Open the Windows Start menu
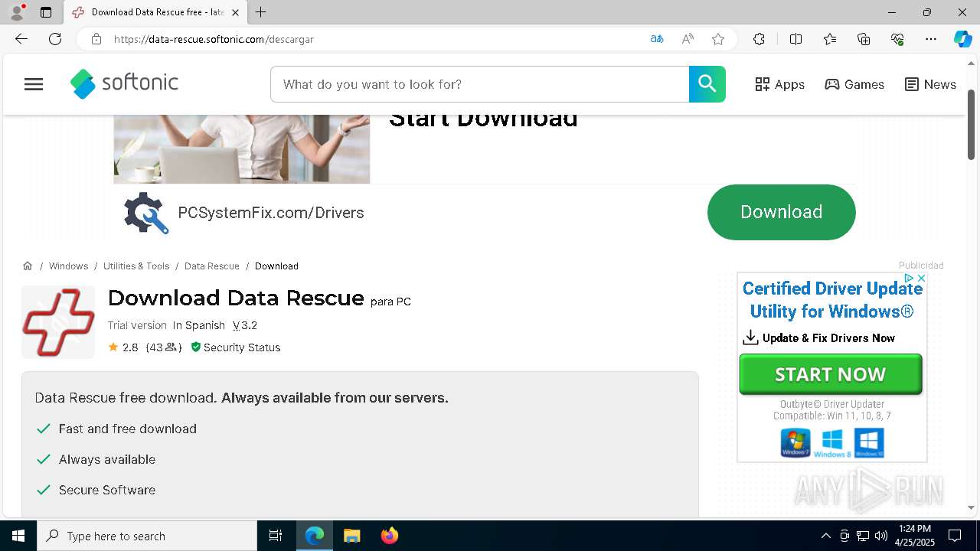The width and height of the screenshot is (980, 551). (18, 536)
